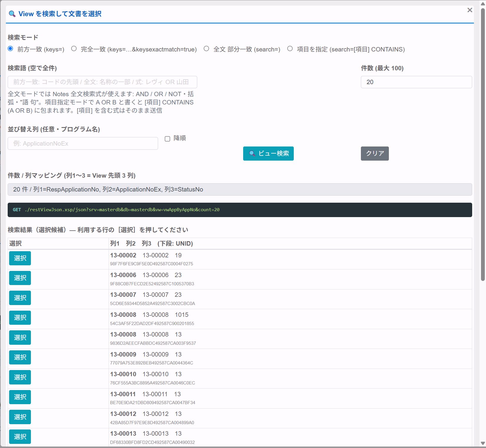The height and width of the screenshot is (448, 486).
Task: Pick 選択 for 13-00008 with status 13
Action: pyautogui.click(x=20, y=337)
